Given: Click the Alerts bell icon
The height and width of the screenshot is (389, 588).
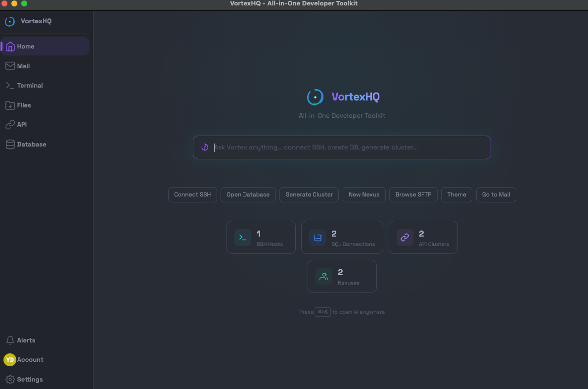Looking at the screenshot, I should click(x=10, y=340).
